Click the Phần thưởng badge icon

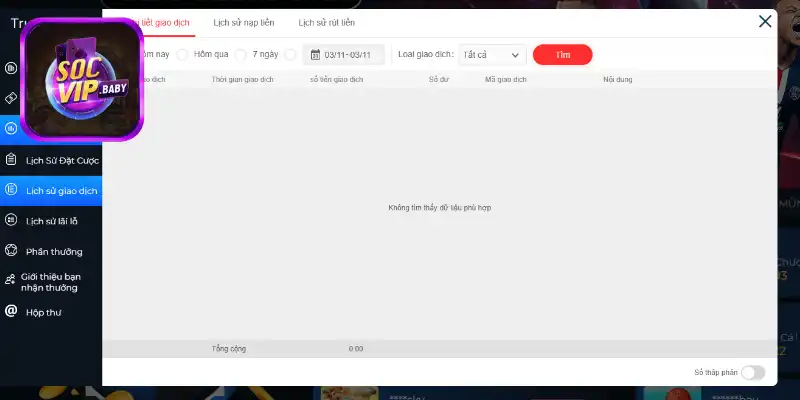pyautogui.click(x=11, y=251)
